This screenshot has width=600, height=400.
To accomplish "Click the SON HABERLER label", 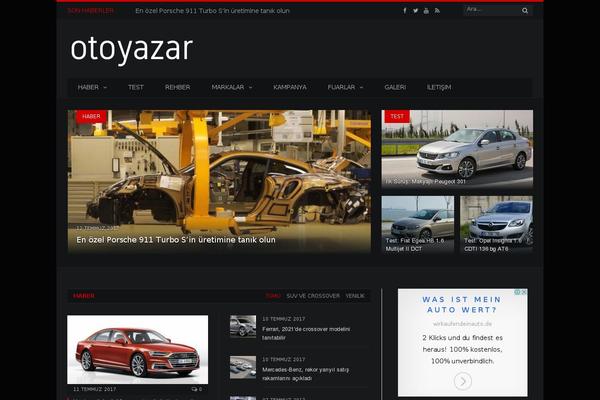I will click(x=90, y=11).
